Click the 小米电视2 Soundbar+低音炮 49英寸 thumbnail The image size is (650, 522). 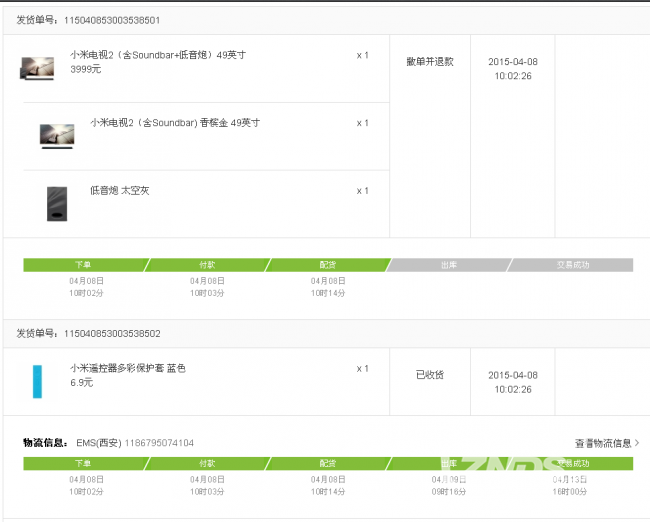point(37,68)
